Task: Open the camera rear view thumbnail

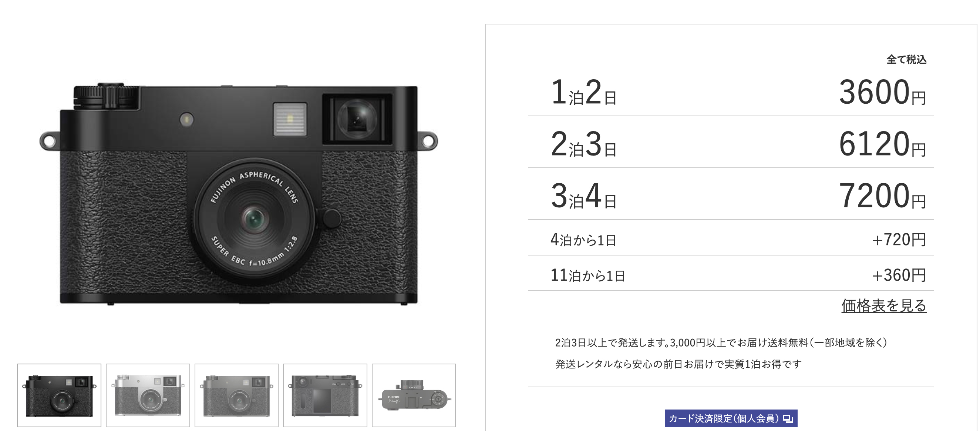Action: (x=325, y=395)
